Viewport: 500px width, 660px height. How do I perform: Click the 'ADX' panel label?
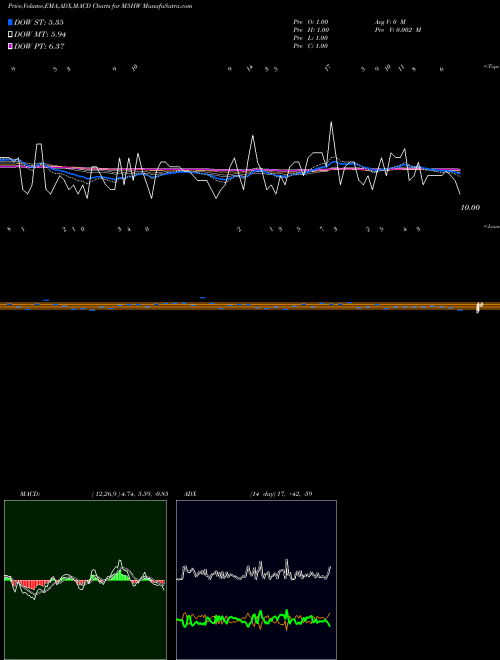[x=190, y=494]
